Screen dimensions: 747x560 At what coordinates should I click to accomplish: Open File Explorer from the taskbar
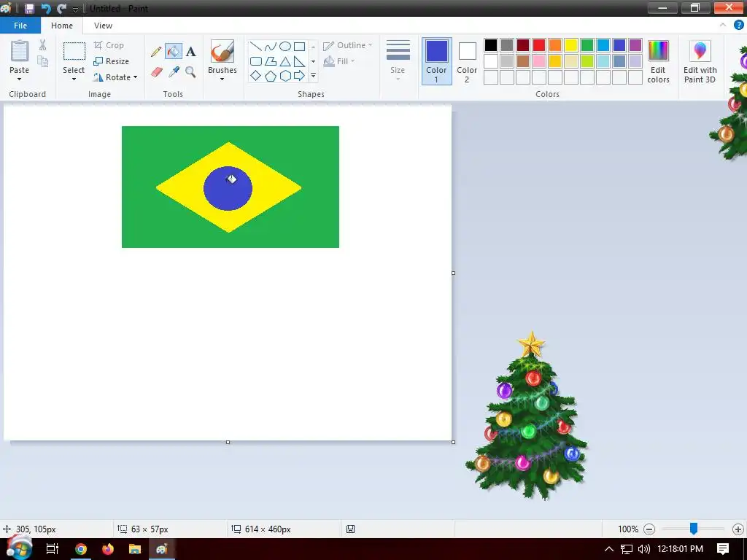click(135, 549)
